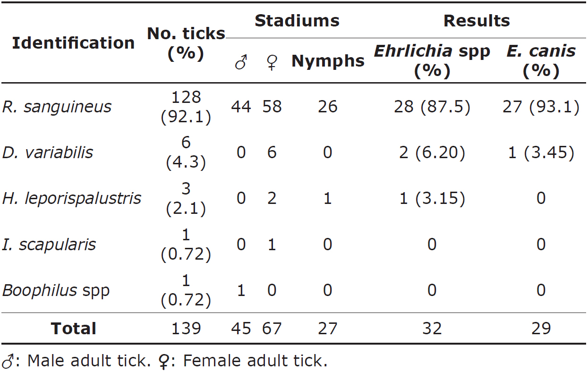Select the 28 (87.5) Ehrlichia cell

(x=432, y=107)
